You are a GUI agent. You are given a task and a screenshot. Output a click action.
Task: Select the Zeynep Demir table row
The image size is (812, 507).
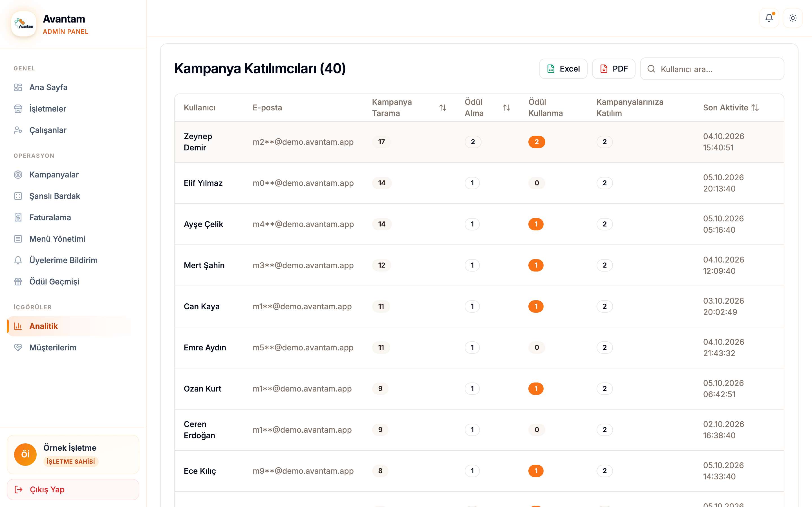coord(479,142)
